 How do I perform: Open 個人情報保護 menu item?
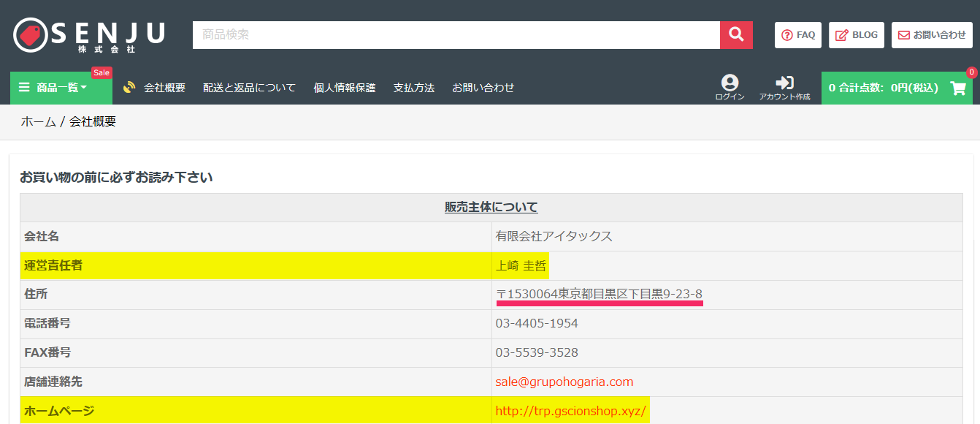click(344, 88)
